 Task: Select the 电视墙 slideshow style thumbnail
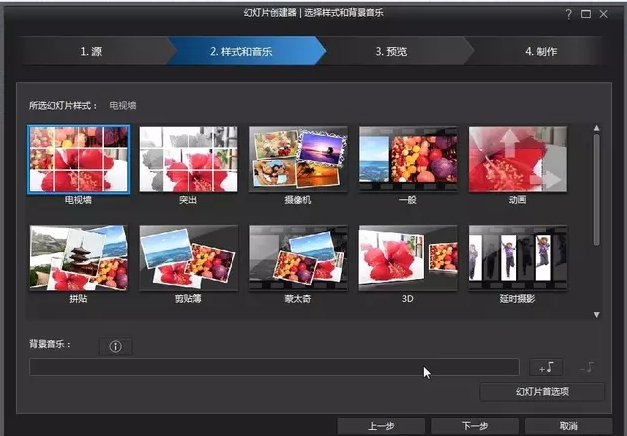(x=78, y=159)
